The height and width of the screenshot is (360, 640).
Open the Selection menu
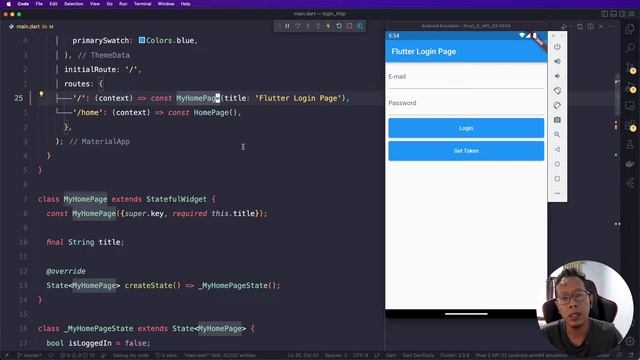(73, 4)
